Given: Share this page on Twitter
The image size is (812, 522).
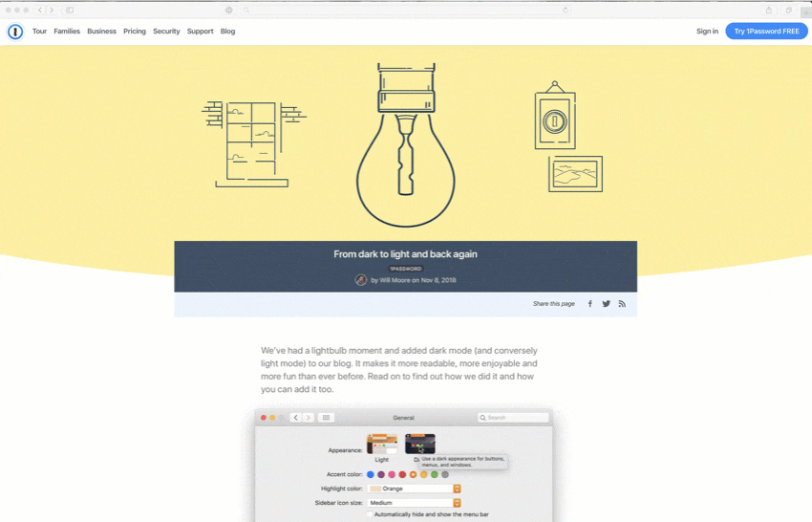Looking at the screenshot, I should click(606, 304).
